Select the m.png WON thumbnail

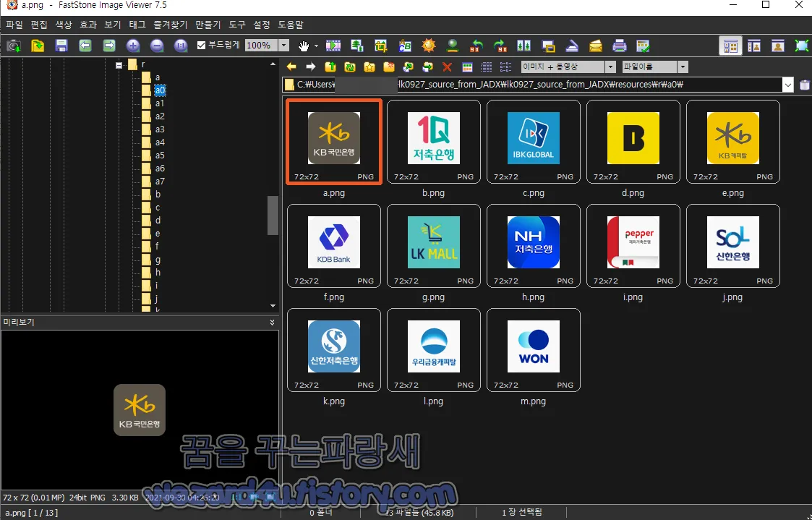(x=534, y=350)
